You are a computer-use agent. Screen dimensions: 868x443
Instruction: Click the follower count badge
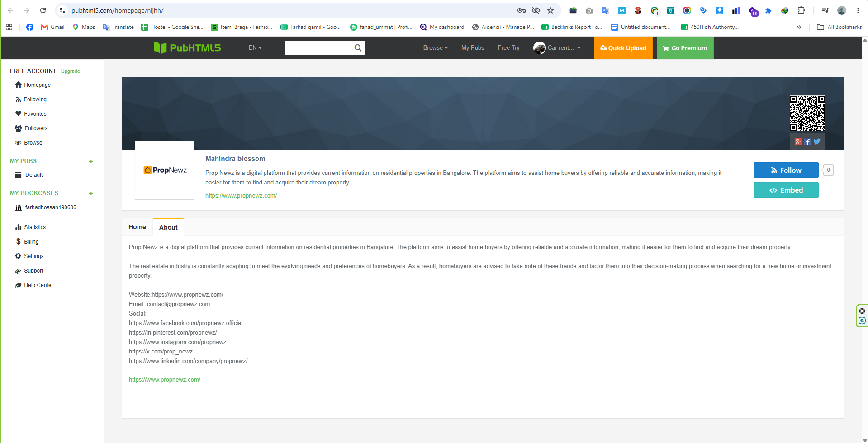828,170
